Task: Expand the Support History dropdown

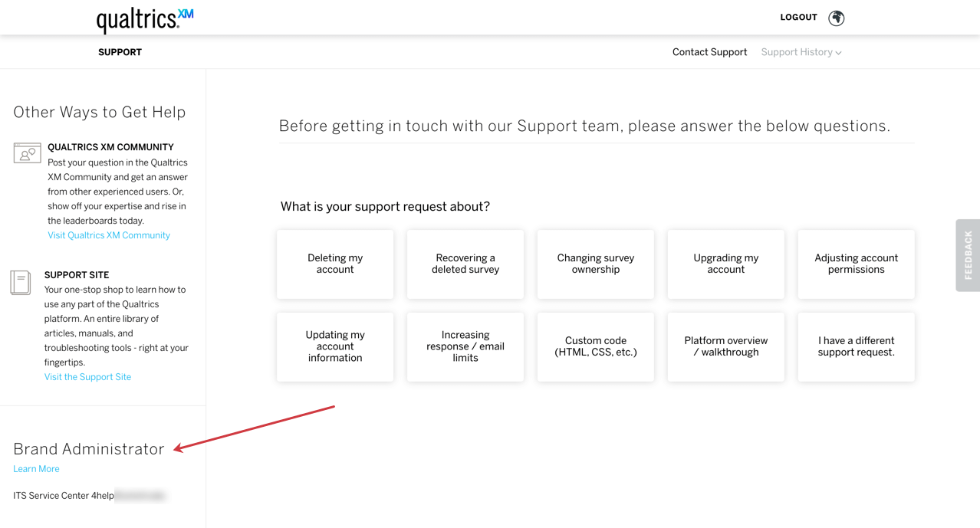Action: click(801, 52)
